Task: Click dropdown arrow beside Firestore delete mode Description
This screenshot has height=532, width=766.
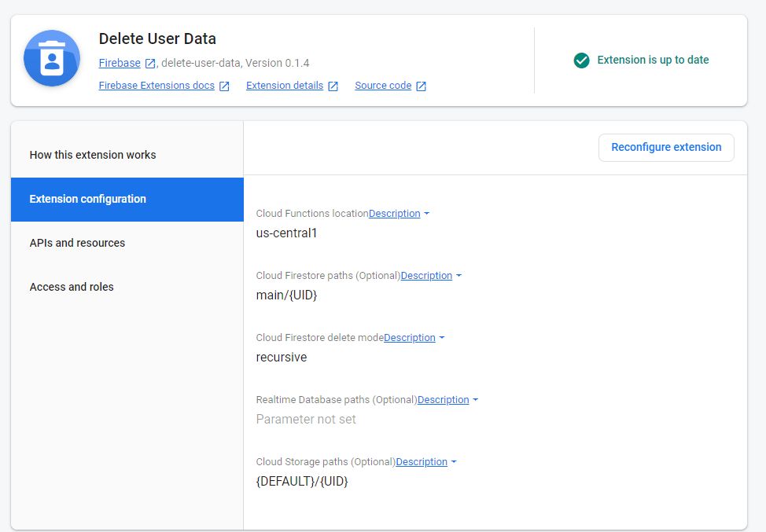Action: 442,338
